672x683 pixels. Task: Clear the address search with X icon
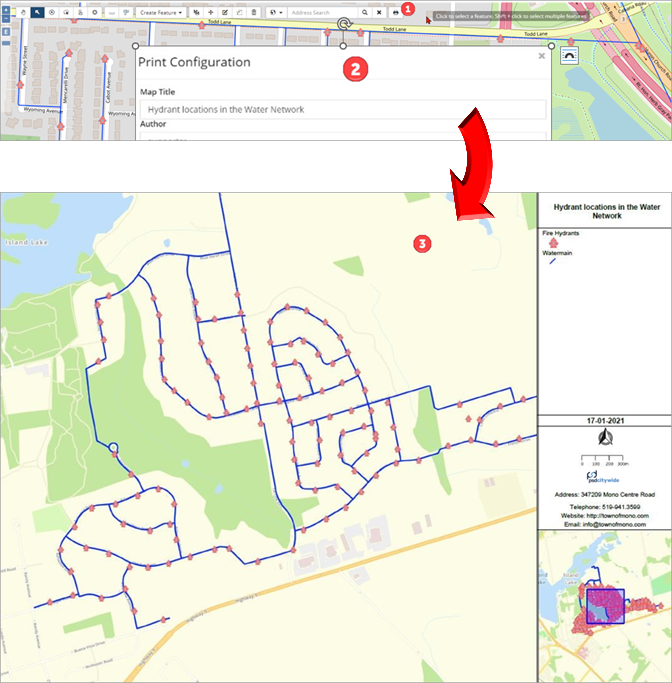click(379, 13)
